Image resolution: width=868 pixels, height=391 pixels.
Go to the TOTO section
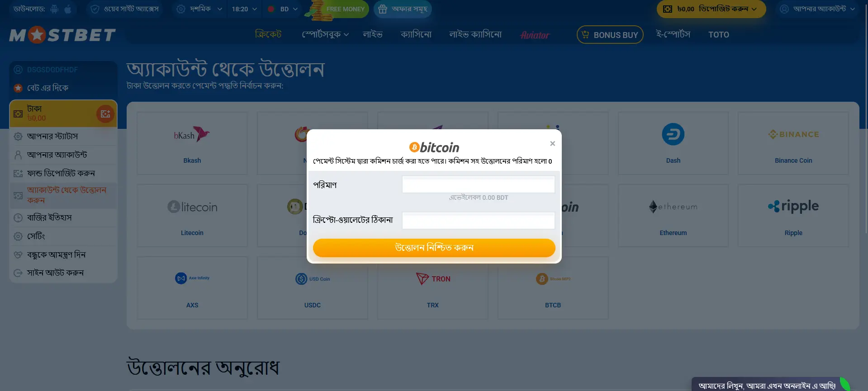click(x=718, y=35)
